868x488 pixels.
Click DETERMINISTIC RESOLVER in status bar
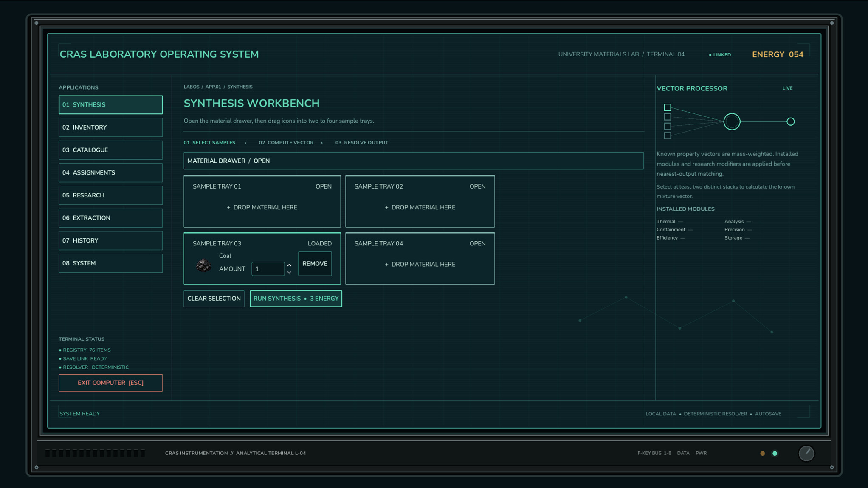click(x=715, y=414)
